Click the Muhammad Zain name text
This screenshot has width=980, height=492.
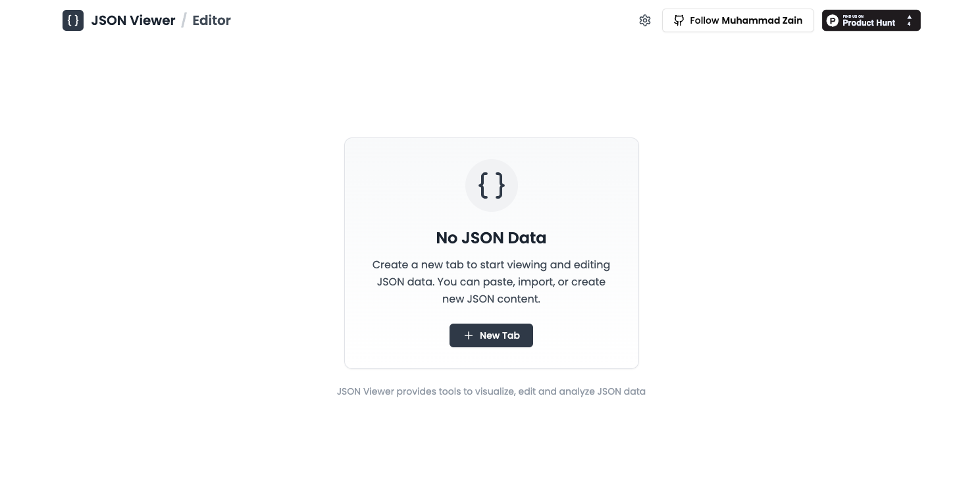(x=762, y=20)
